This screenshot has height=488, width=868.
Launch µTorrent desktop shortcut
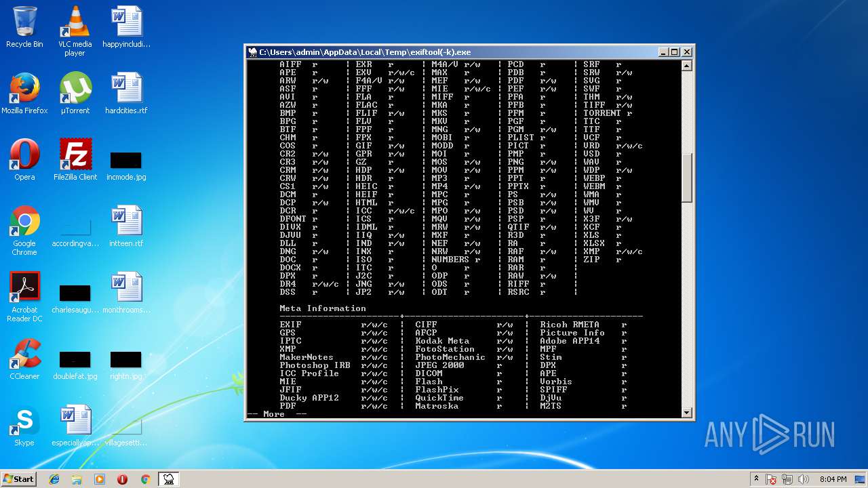pos(75,94)
